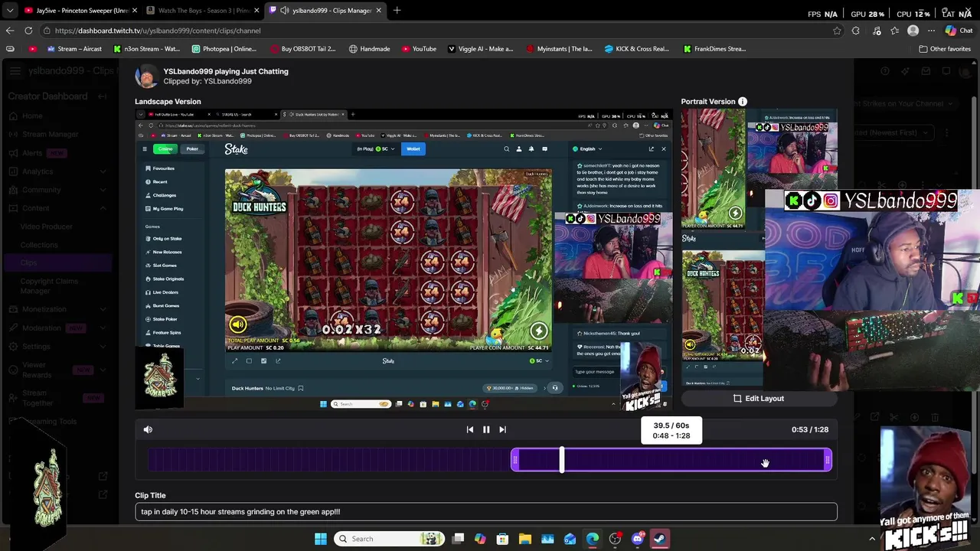Skip to previous clip start button
The image size is (980, 551).
tap(469, 429)
